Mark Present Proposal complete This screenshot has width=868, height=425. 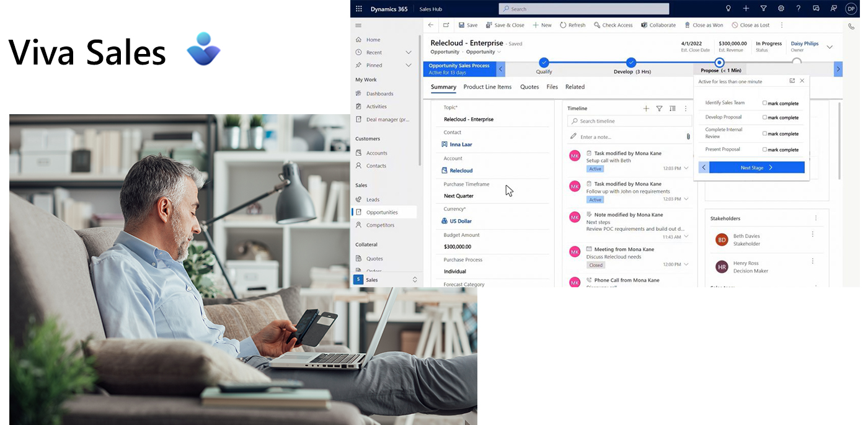click(764, 150)
